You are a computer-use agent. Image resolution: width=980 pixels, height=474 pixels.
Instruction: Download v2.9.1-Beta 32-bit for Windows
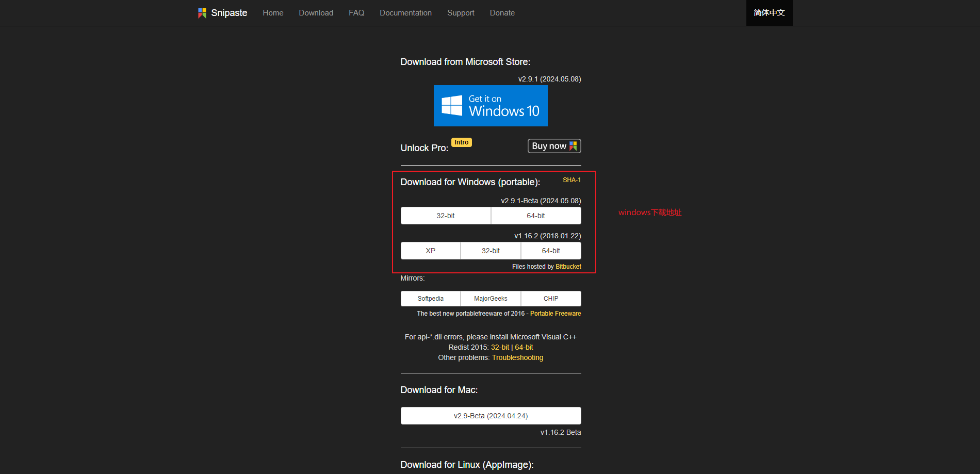[x=446, y=216]
